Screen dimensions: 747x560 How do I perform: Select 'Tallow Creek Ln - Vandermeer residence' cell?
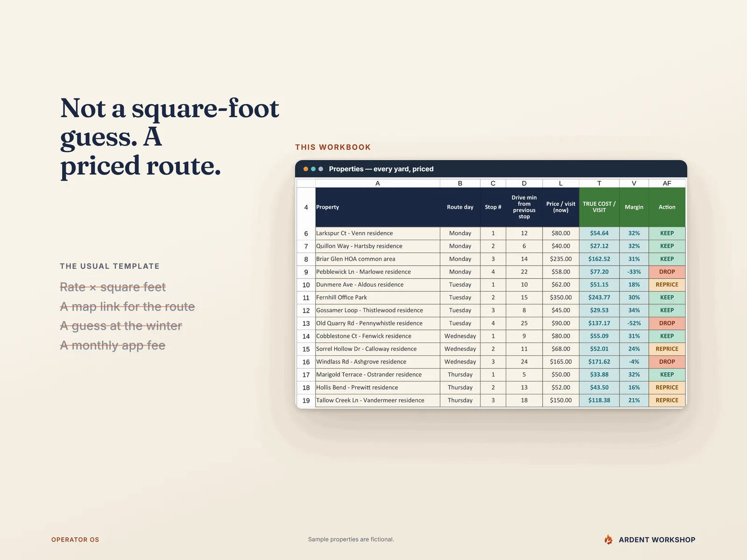tap(378, 400)
